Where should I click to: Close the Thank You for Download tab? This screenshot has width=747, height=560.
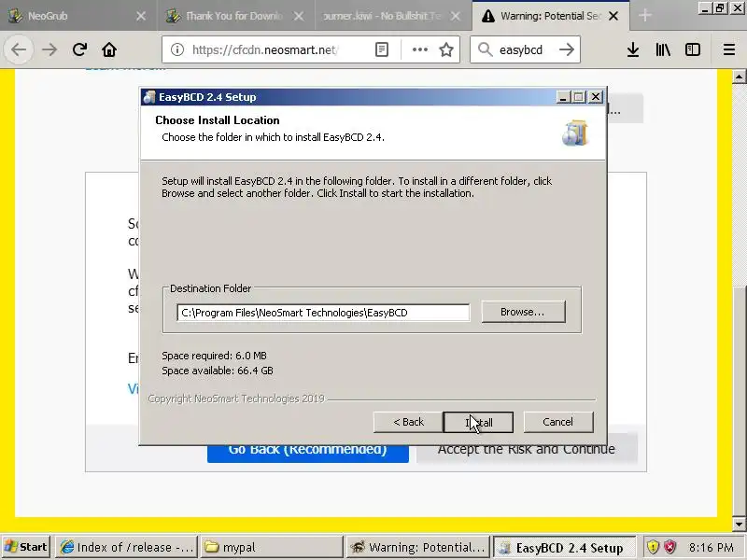tap(299, 16)
